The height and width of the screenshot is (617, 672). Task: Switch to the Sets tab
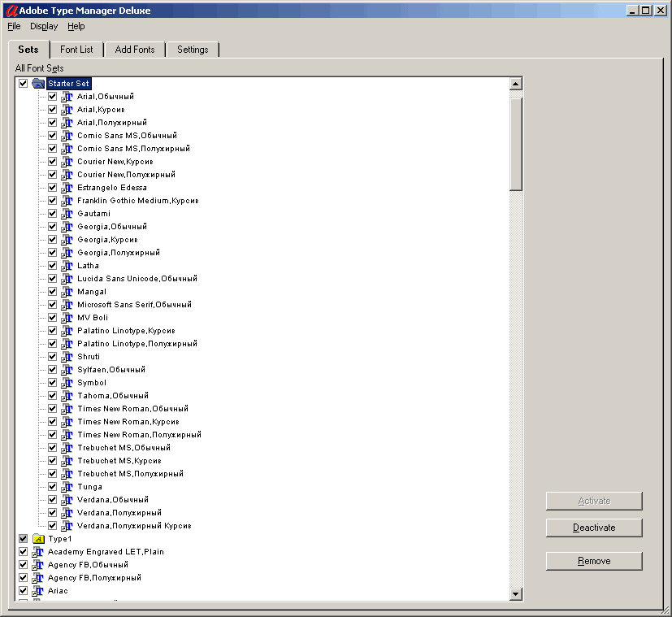28,50
